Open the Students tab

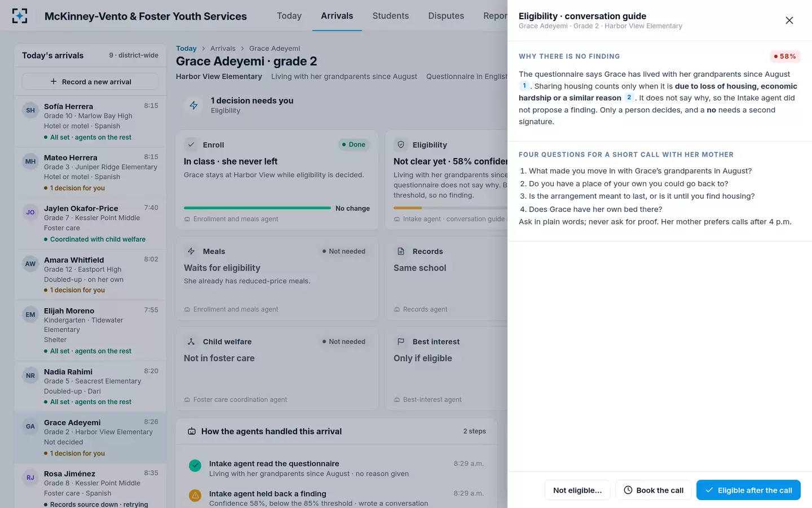391,16
